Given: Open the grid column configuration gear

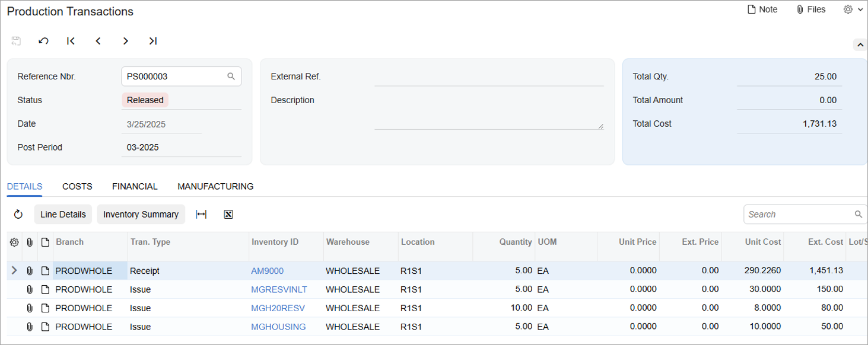Looking at the screenshot, I should (14, 242).
